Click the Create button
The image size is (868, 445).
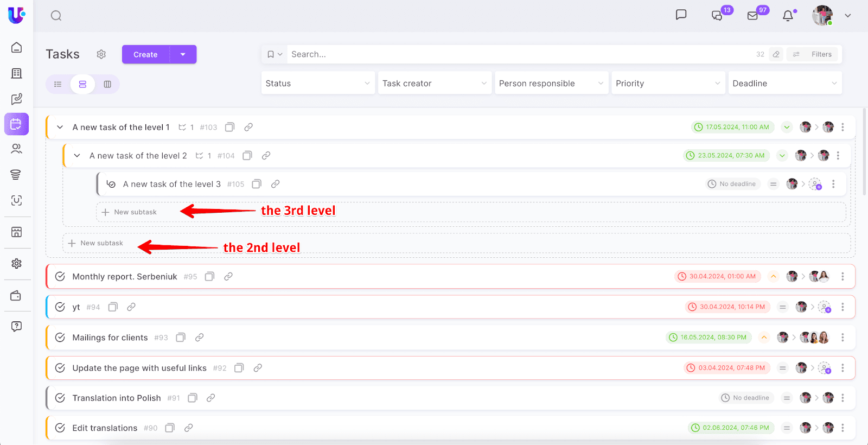point(145,54)
